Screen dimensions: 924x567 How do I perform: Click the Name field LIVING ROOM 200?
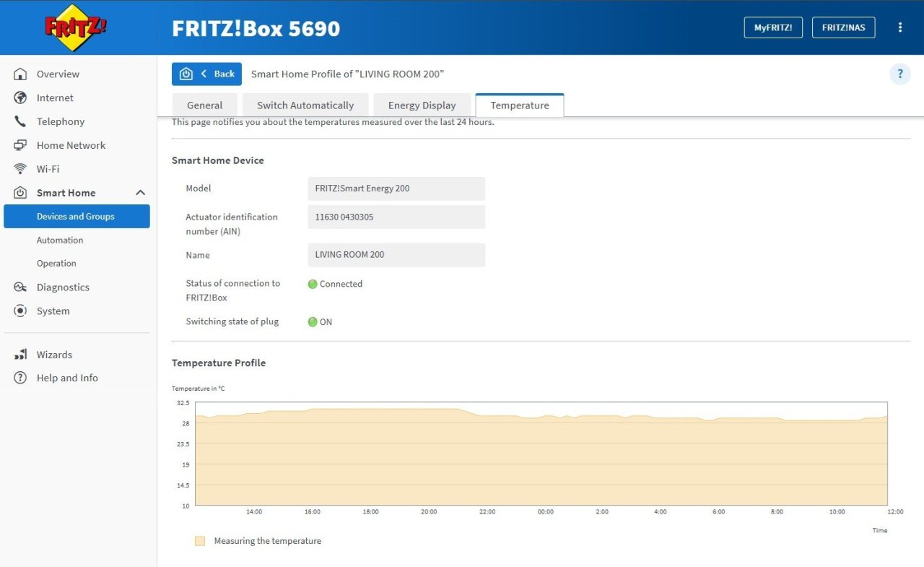(396, 255)
